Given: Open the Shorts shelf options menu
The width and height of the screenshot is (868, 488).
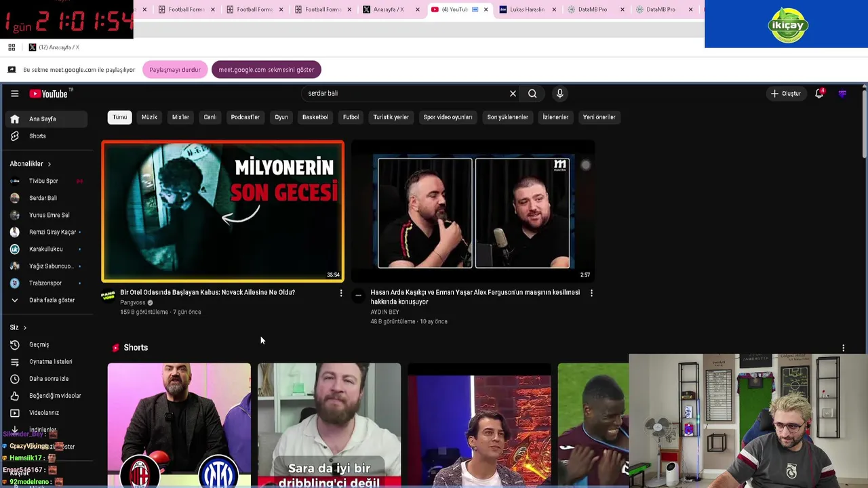Looking at the screenshot, I should pos(843,348).
